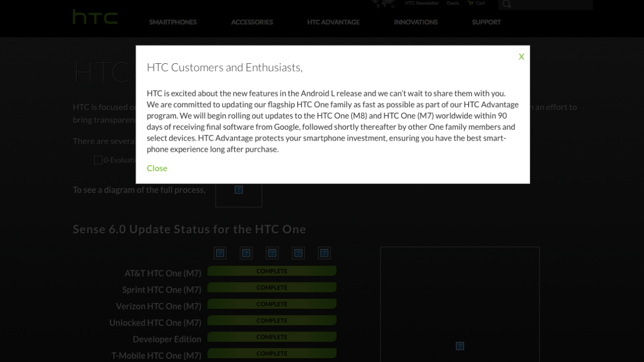This screenshot has height=362, width=644.
Task: Close the popup with the green X
Action: click(x=521, y=56)
